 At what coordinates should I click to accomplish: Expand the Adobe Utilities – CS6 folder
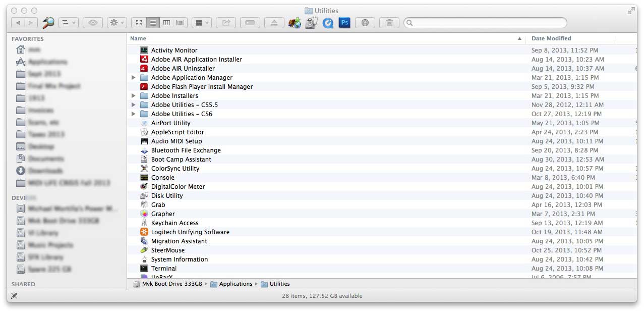tap(134, 114)
